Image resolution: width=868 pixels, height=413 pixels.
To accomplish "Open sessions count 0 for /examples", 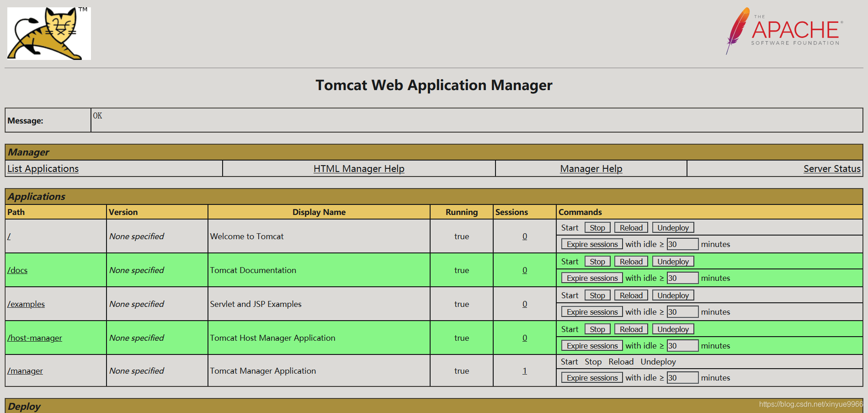I will (525, 304).
